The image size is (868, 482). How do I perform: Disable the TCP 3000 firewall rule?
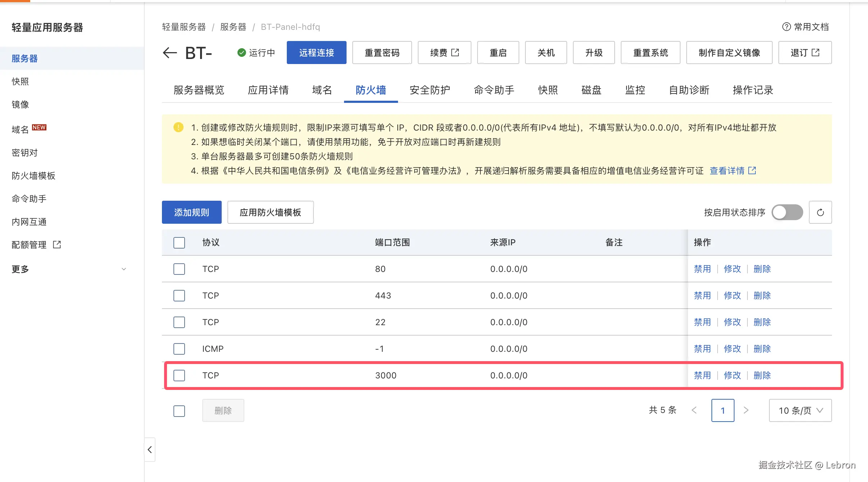pos(702,375)
